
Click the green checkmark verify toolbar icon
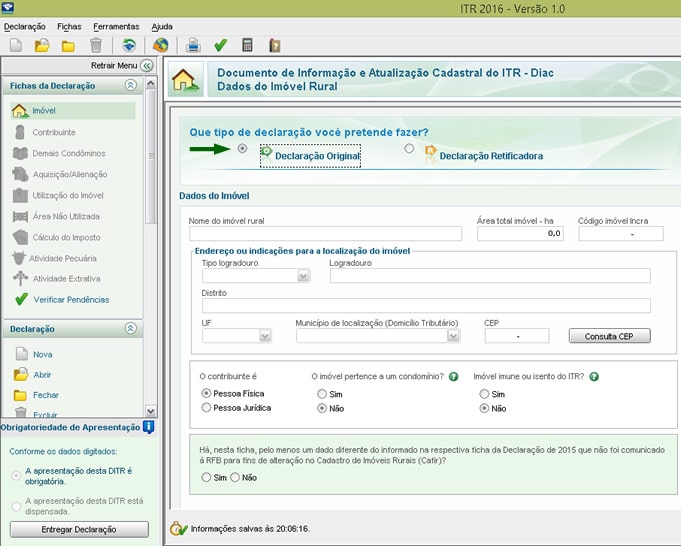point(221,45)
